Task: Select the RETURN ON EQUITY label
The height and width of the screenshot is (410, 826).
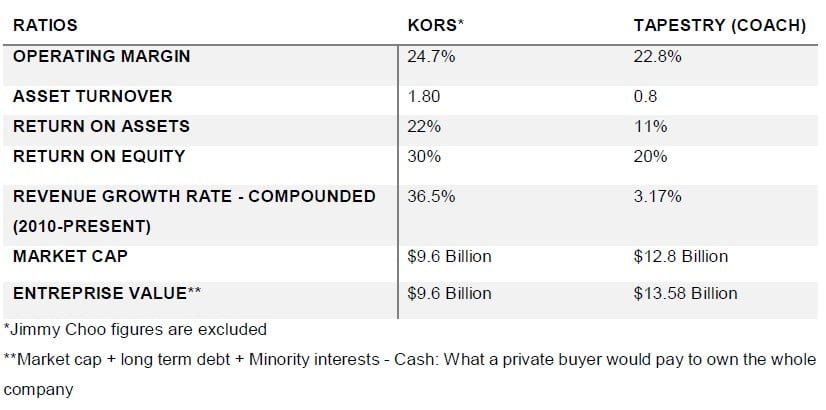Action: coord(99,156)
